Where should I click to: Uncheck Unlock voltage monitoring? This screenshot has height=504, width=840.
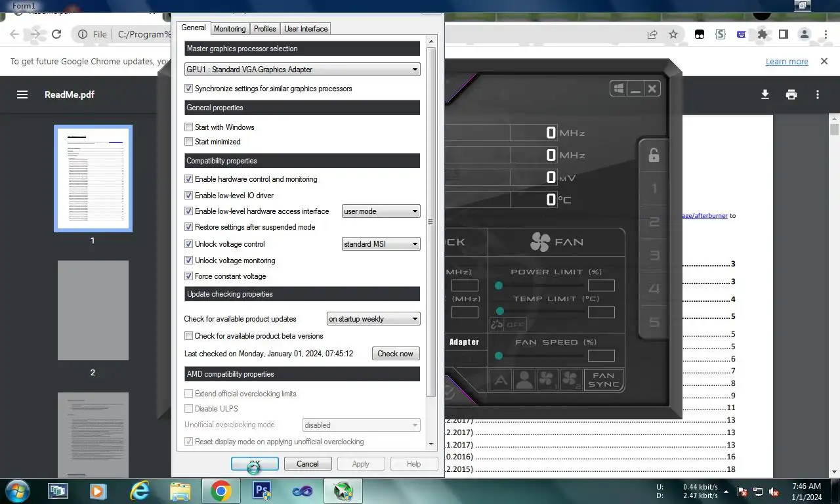(x=189, y=261)
